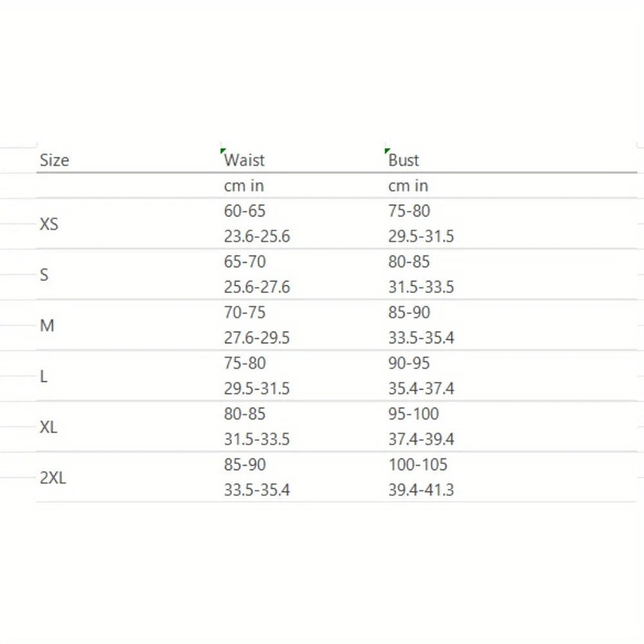Select the Waist header cell
This screenshot has width=644, height=644.
click(x=244, y=160)
